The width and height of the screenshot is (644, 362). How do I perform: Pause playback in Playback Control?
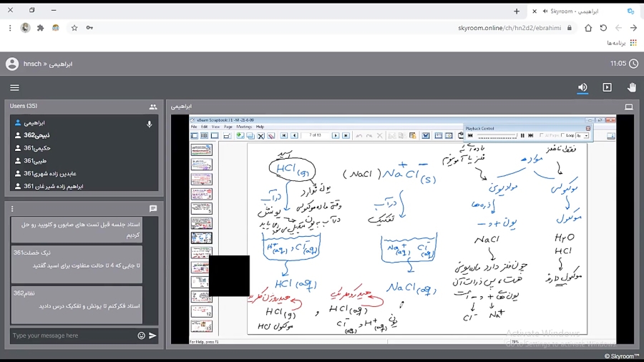tap(522, 135)
